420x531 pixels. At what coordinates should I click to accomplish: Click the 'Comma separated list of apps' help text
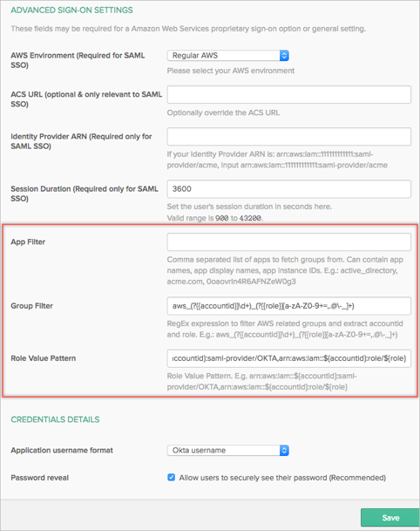(x=285, y=270)
